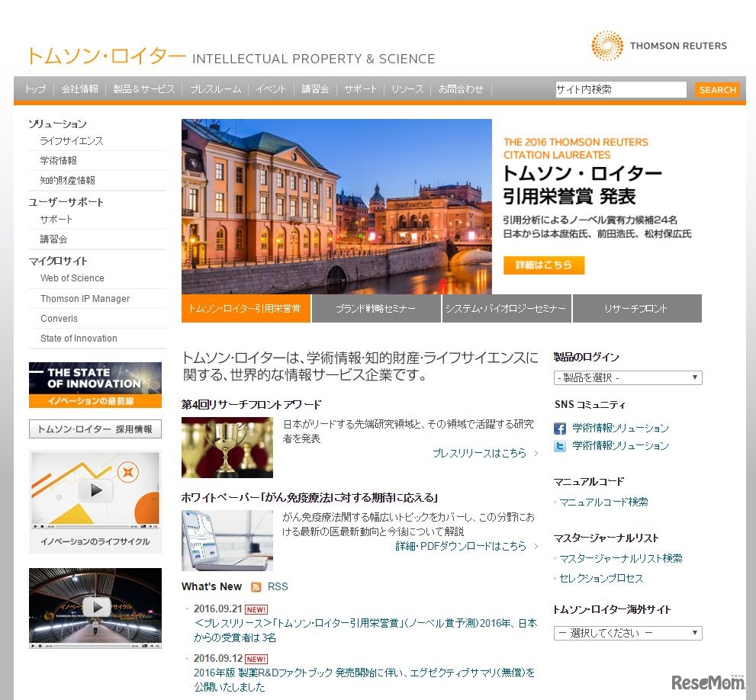Click the サイト内検索 search field
Image resolution: width=756 pixels, height=700 pixels.
pyautogui.click(x=620, y=89)
